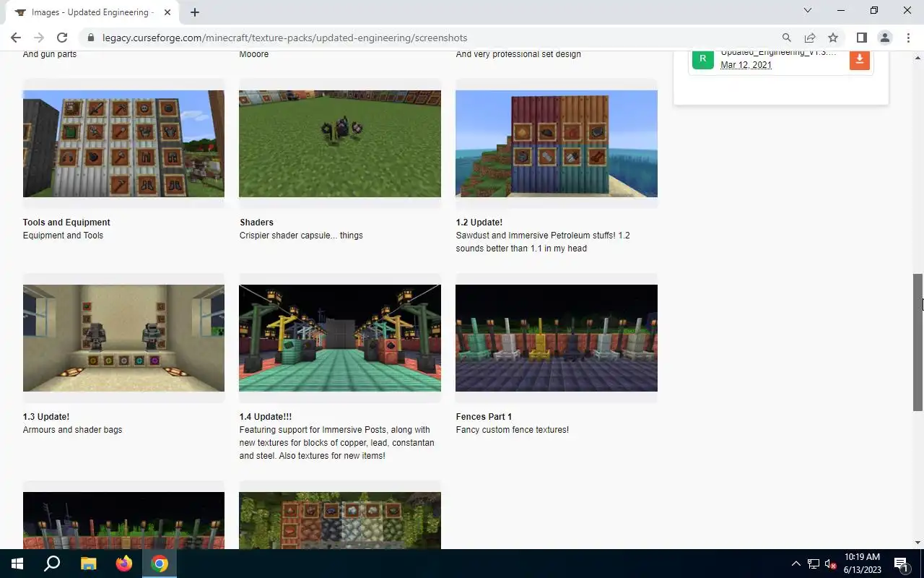This screenshot has height=578, width=924.
Task: Click the Fences Part 1 title
Action: (484, 417)
